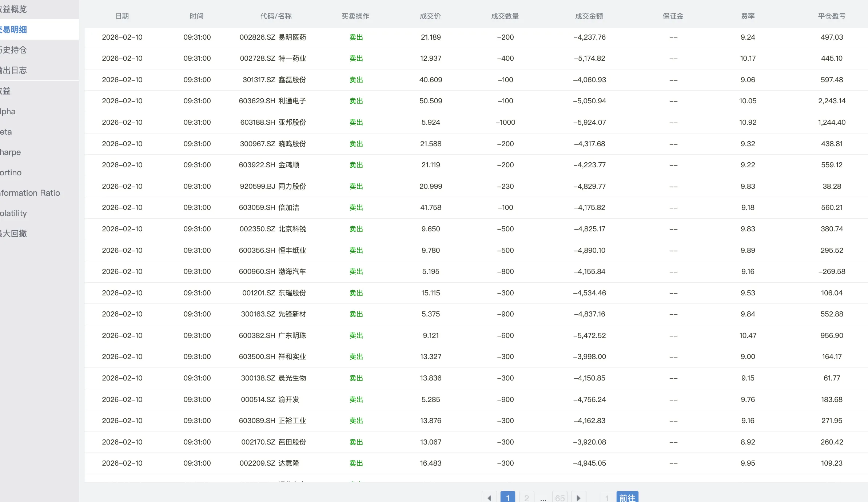The image size is (868, 502).
Task: Jump to last page 65
Action: pos(560,497)
